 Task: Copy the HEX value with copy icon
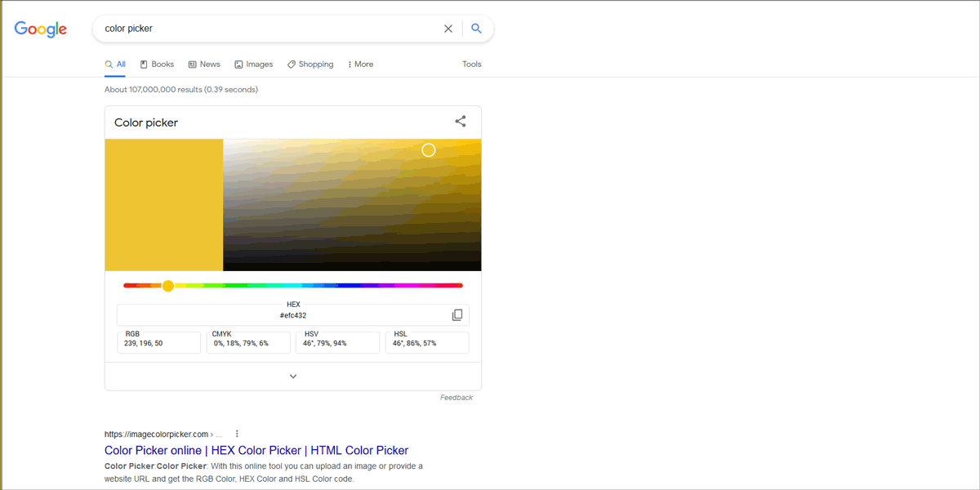[457, 315]
